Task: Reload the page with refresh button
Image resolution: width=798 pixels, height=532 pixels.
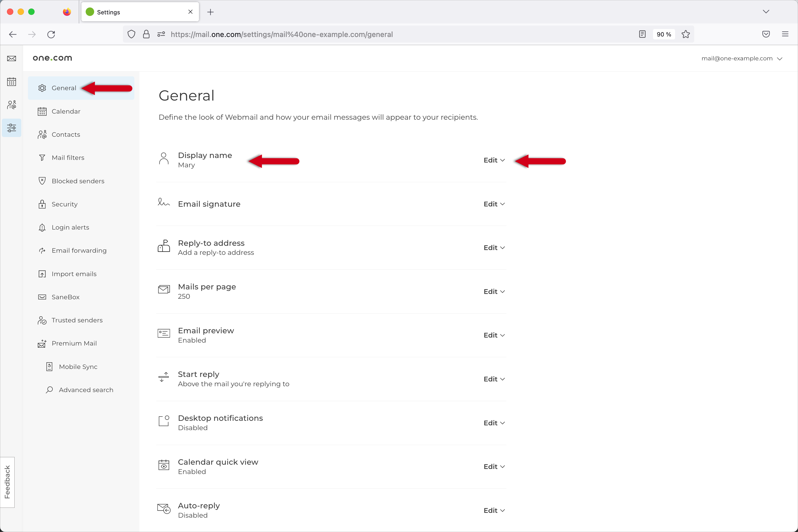Action: 51,34
